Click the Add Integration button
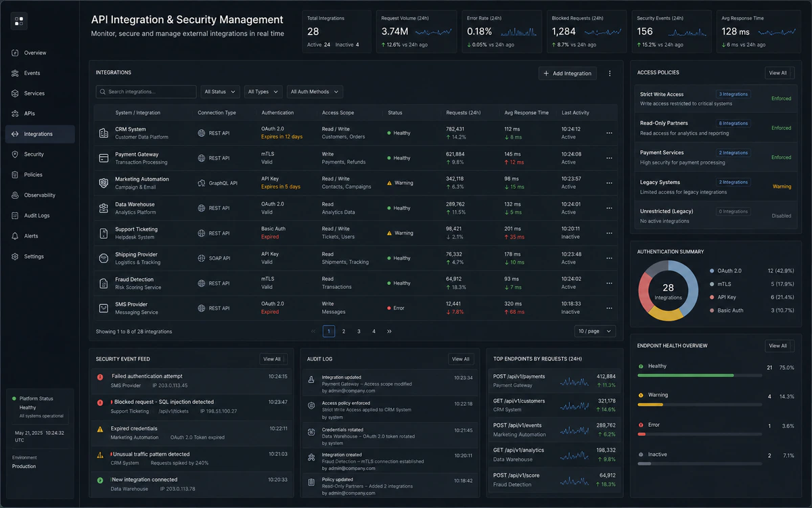Viewport: 812px width, 508px height. click(x=568, y=73)
